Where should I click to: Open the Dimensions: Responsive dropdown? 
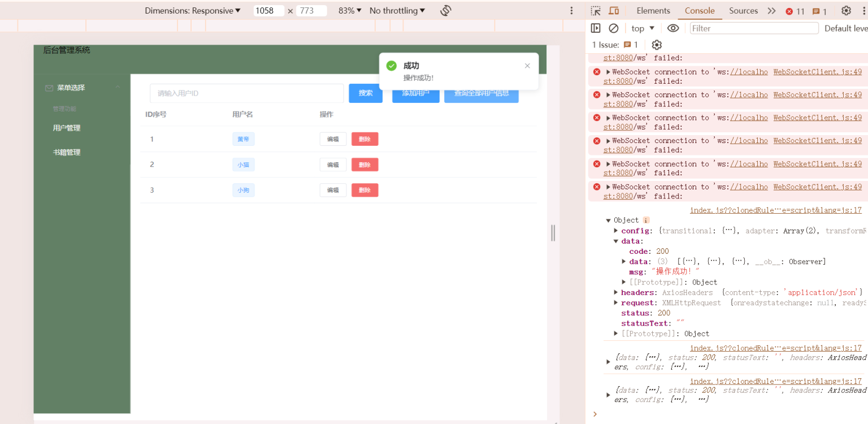point(193,11)
